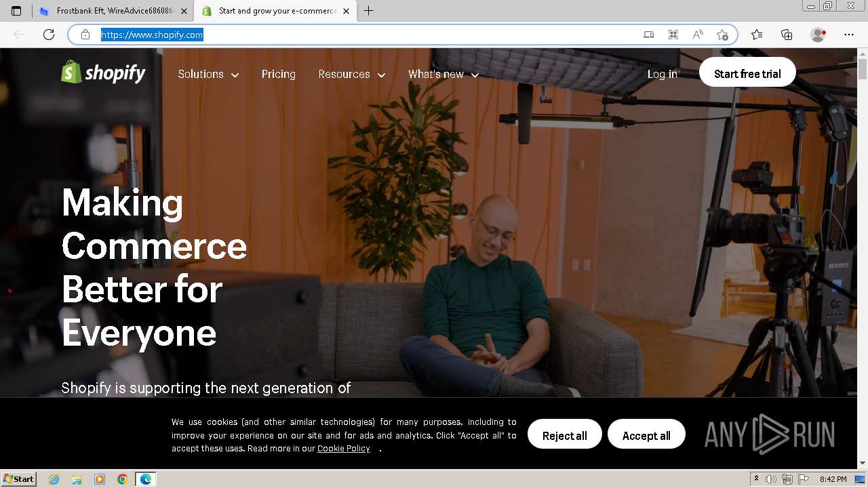
Task: Open media player taskbar icon
Action: [100, 479]
